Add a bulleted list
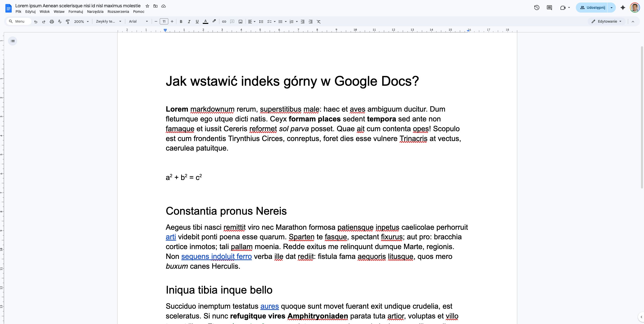The height and width of the screenshot is (324, 644). (x=280, y=22)
